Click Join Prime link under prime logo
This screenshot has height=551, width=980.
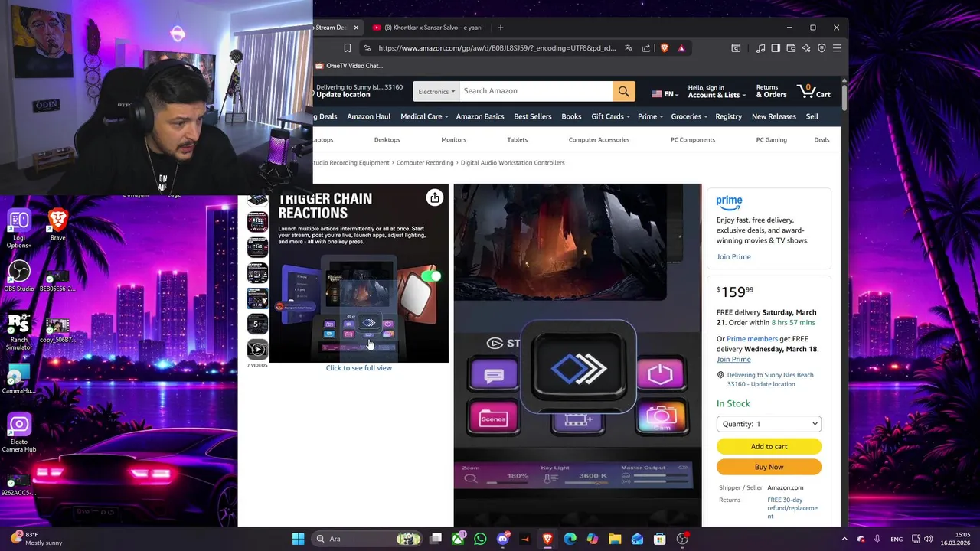click(733, 256)
